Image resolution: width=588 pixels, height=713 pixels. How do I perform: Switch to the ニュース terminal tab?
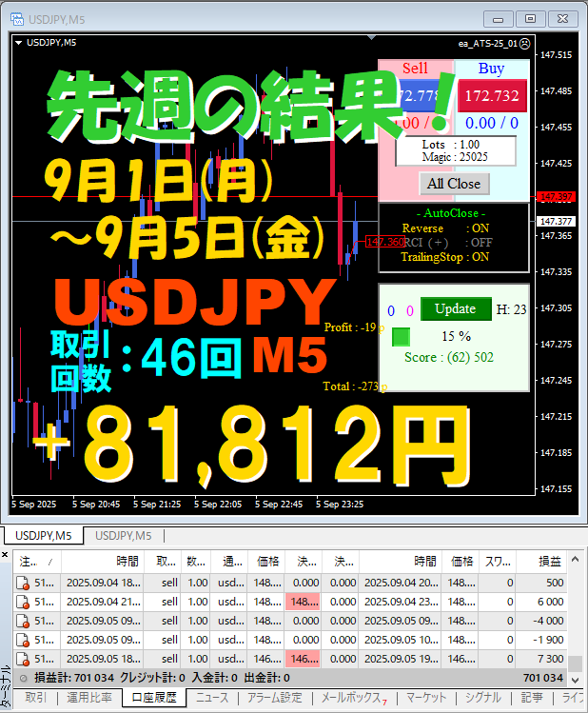tap(212, 698)
